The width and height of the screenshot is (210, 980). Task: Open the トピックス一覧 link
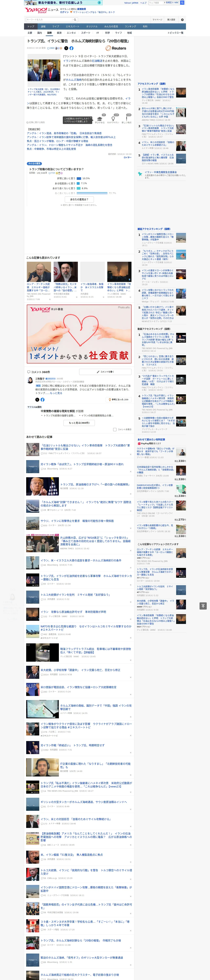175,33
